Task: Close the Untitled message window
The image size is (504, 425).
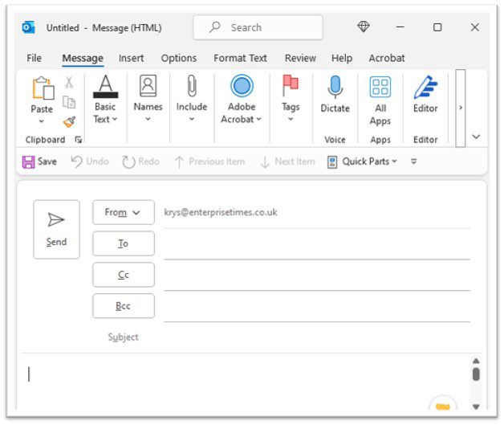Action: [x=475, y=27]
